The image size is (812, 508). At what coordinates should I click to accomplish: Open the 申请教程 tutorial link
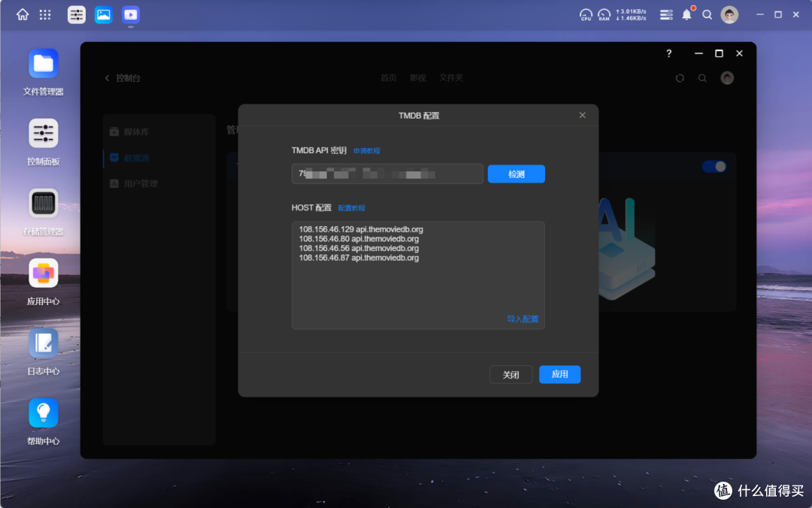coord(368,150)
